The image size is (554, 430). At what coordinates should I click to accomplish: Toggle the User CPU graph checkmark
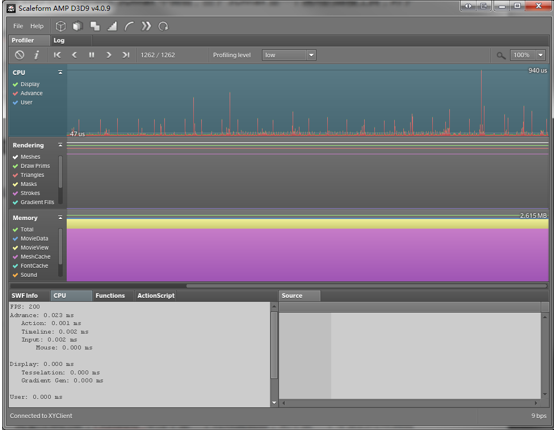15,103
